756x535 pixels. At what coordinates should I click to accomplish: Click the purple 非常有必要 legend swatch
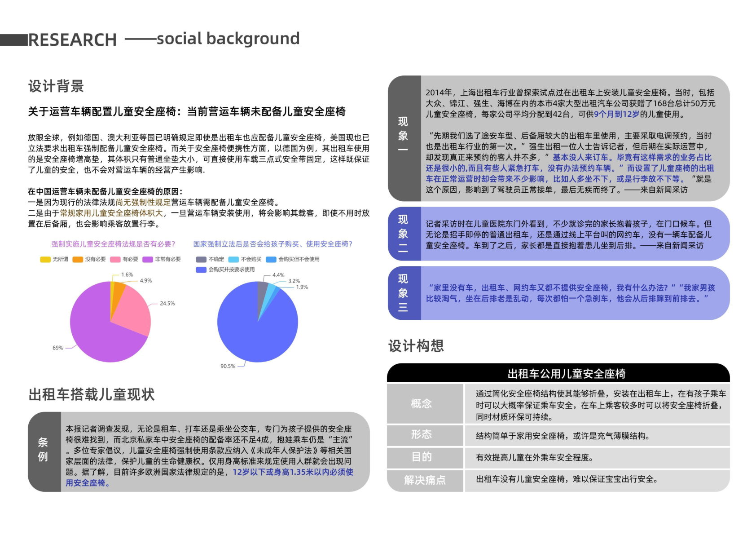tap(148, 259)
